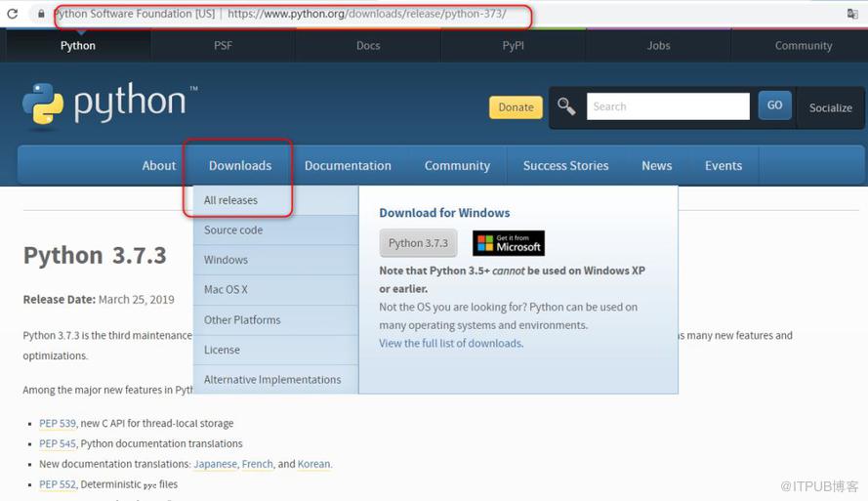Click into the Search input field

coord(668,106)
